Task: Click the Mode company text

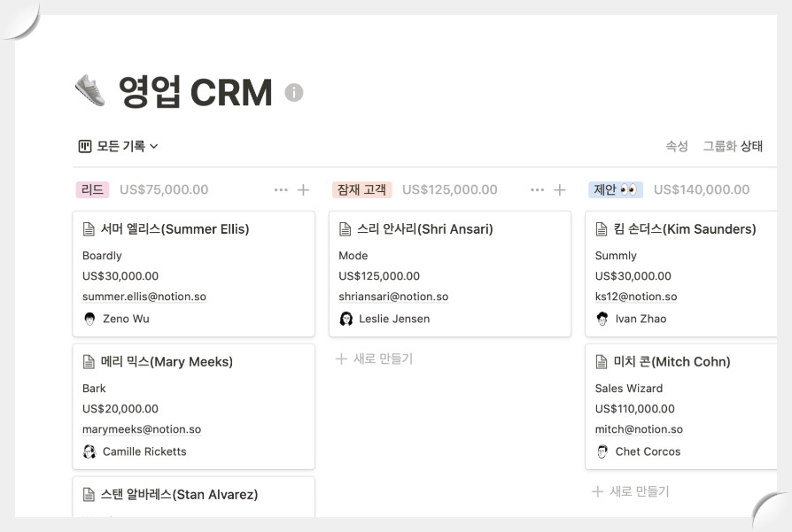Action: pos(353,256)
